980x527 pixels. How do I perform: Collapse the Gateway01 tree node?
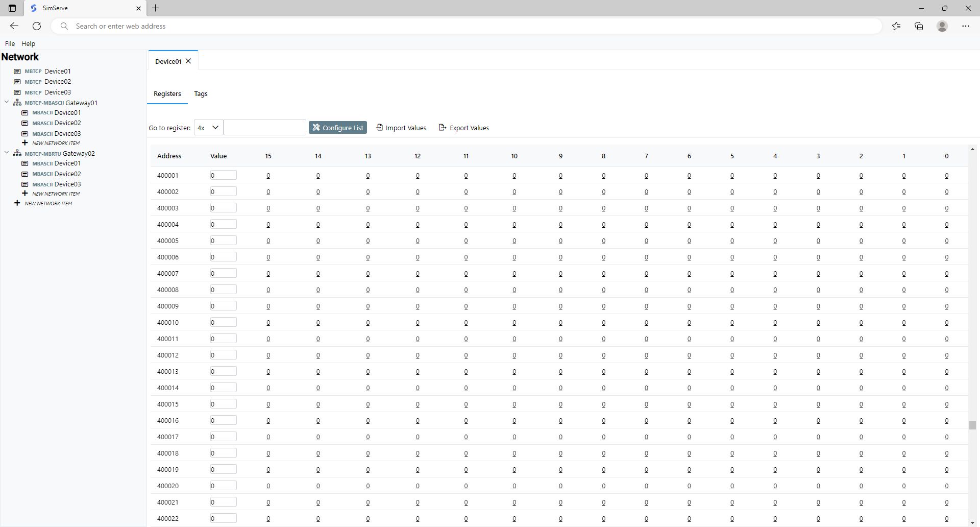click(x=6, y=102)
